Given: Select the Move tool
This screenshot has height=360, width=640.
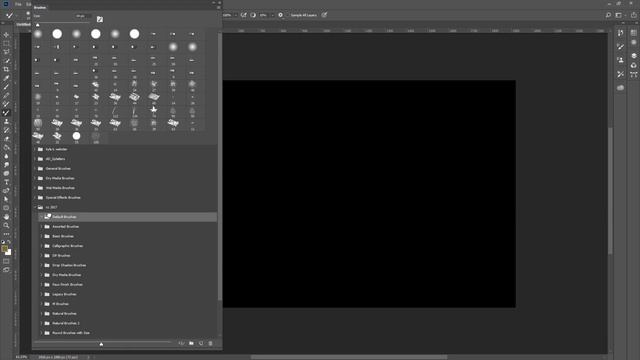Looking at the screenshot, I should click(x=6, y=35).
